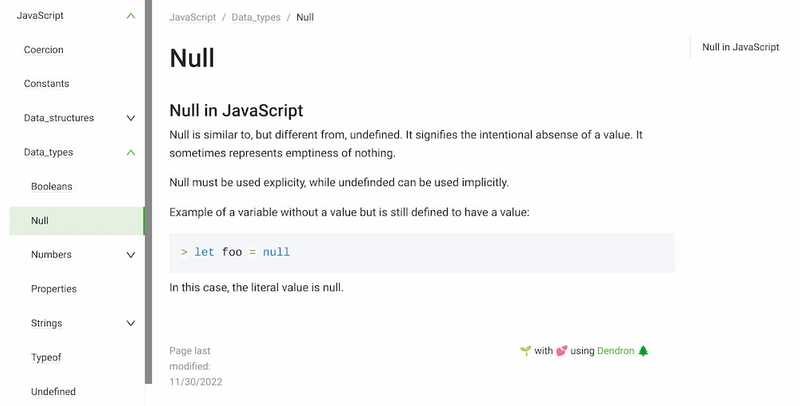Jump to 'Null in JavaScript' in table of contents
800x406 pixels.
coord(740,47)
